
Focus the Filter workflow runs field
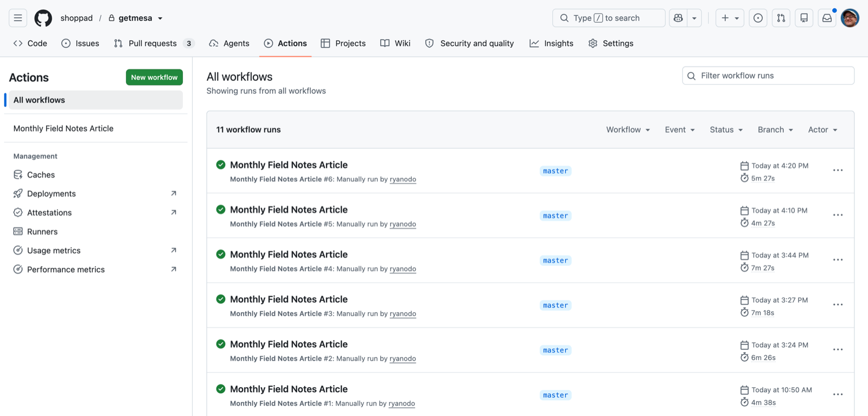[x=768, y=75]
